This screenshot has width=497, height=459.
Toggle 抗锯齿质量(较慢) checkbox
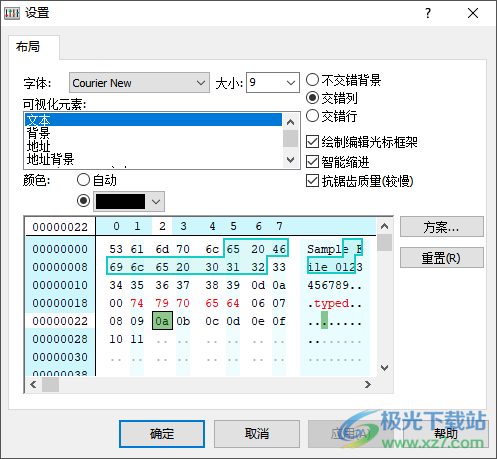[359, 181]
